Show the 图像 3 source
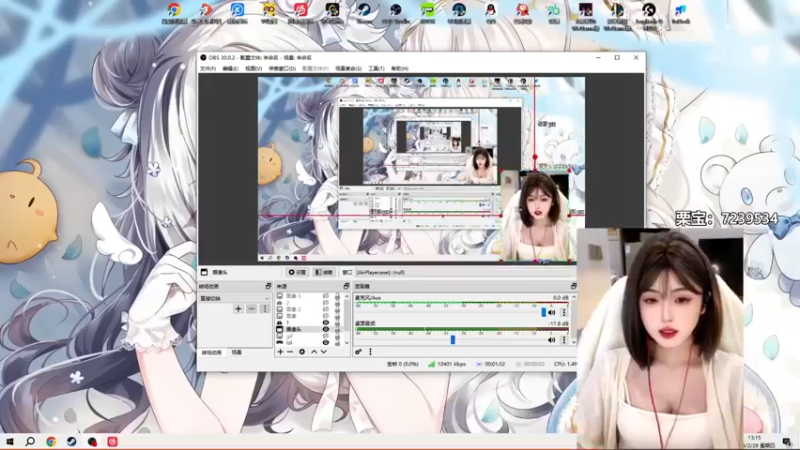The height and width of the screenshot is (450, 800). click(x=326, y=296)
